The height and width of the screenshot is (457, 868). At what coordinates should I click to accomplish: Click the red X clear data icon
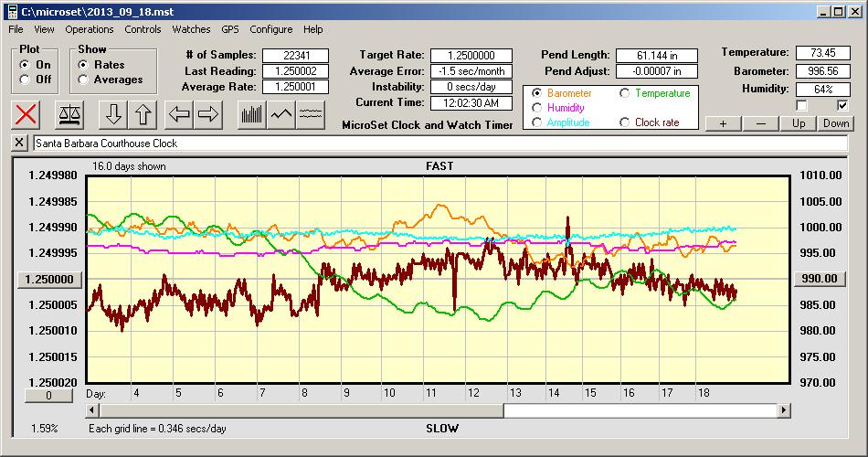point(26,114)
